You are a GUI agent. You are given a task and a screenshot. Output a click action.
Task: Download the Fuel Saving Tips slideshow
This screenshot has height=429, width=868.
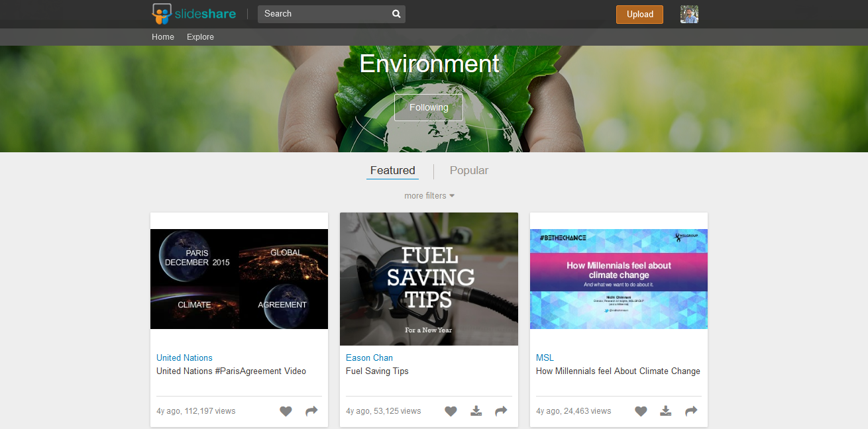coord(476,411)
